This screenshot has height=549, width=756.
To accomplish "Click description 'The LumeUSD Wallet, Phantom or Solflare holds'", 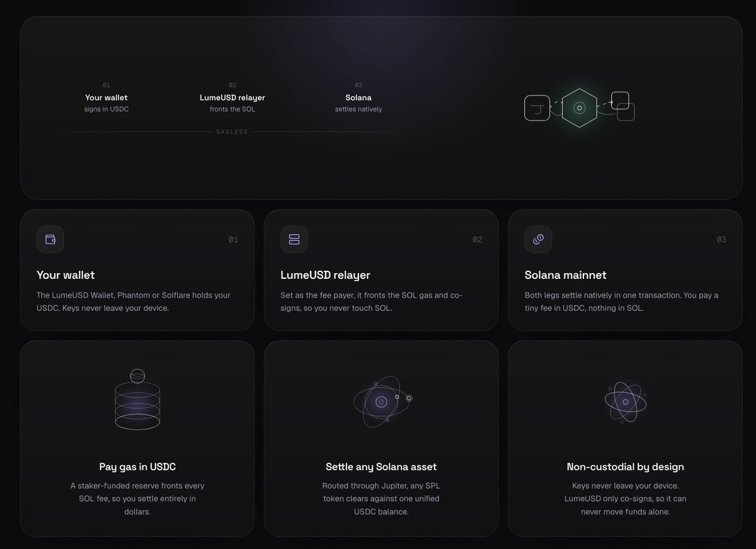I will tap(134, 302).
